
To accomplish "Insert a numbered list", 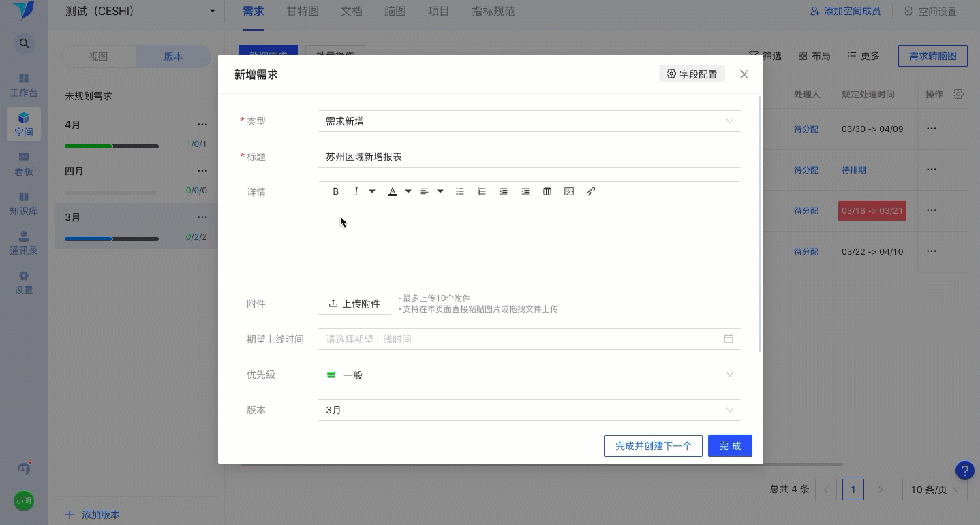I will tap(482, 191).
